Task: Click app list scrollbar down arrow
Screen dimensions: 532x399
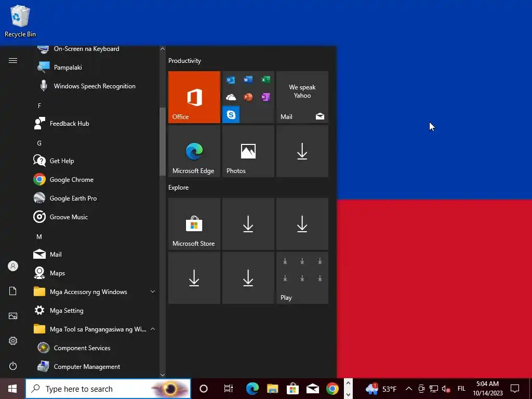Action: point(163,375)
